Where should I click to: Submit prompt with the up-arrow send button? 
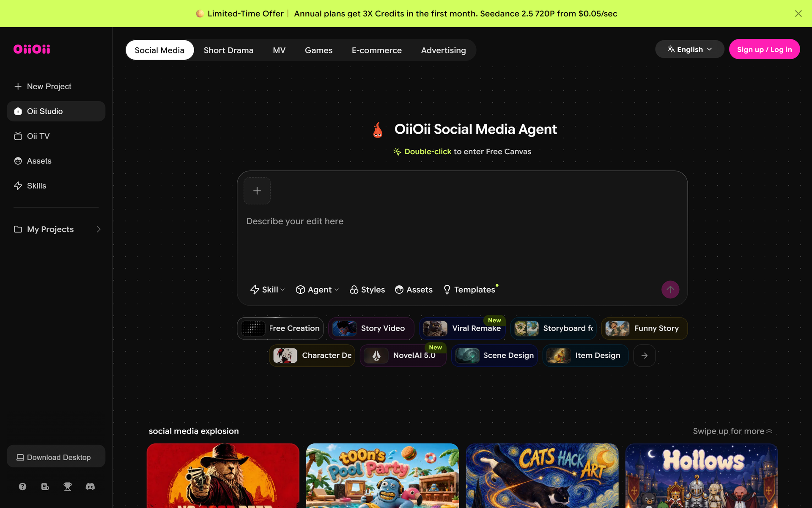click(670, 290)
